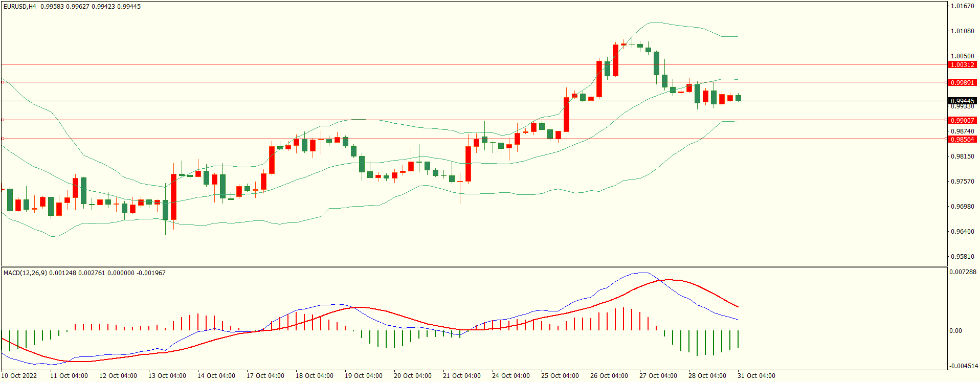This screenshot has height=382, width=980.
Task: Click the current price 0.99445 black label
Action: point(962,101)
